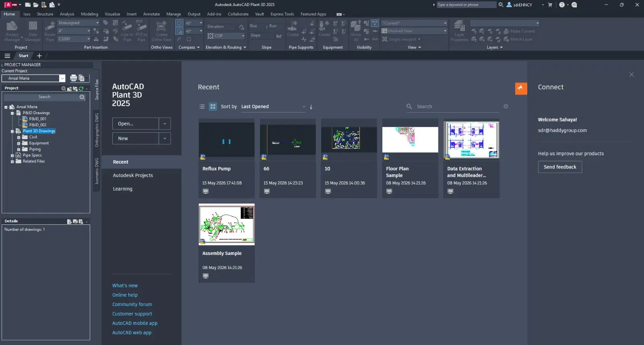This screenshot has height=345, width=644.
Task: Select the Route Pipe tool
Action: tap(50, 31)
